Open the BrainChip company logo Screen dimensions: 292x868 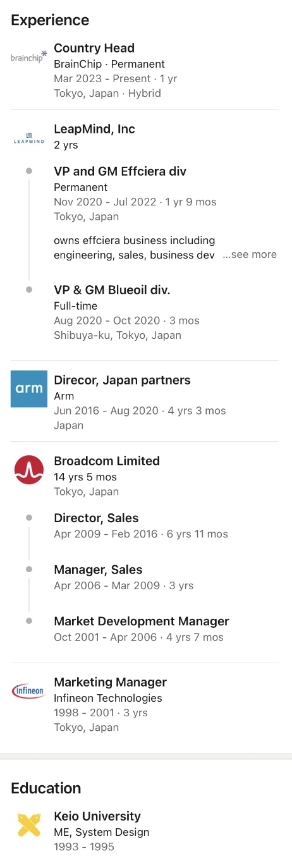click(29, 56)
